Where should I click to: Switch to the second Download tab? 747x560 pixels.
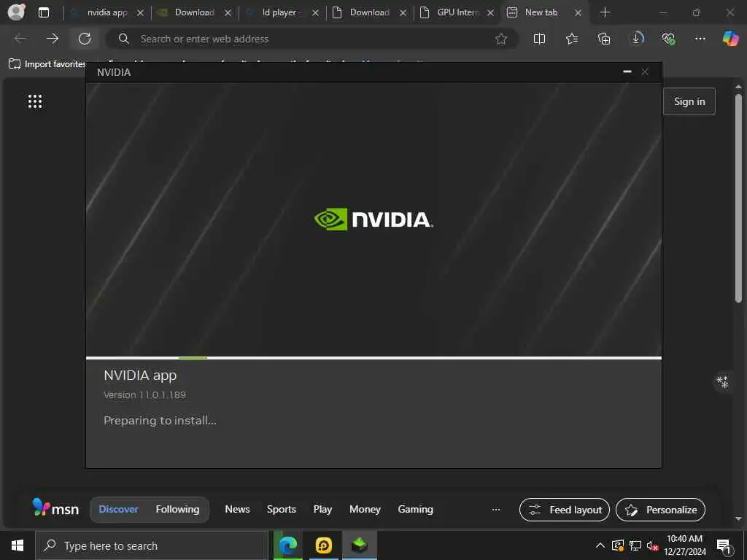[369, 12]
